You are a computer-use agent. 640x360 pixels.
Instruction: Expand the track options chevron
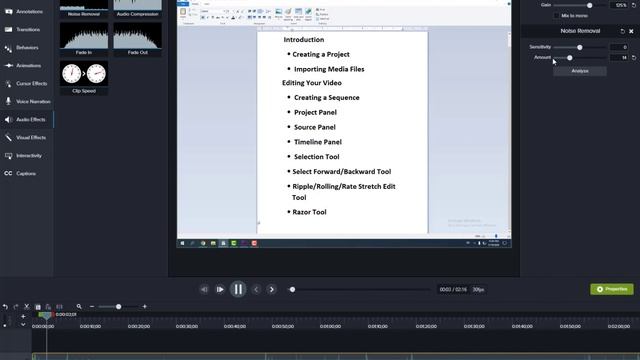tap(23, 325)
